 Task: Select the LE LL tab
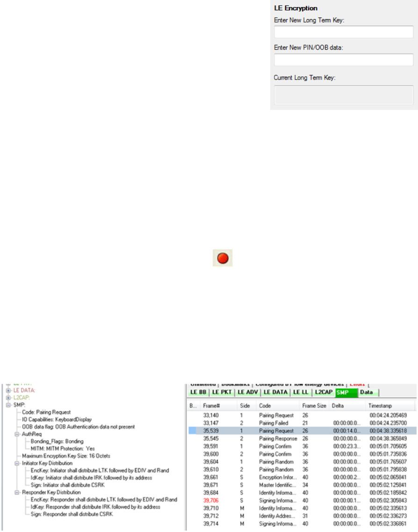[x=301, y=392]
